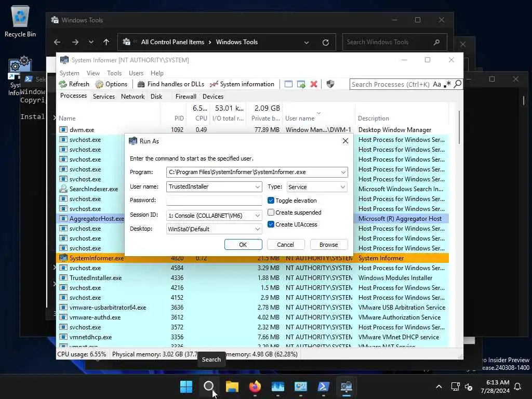Toggle case-sensitive Aa search option
Image resolution: width=532 pixels, height=399 pixels.
[437, 84]
